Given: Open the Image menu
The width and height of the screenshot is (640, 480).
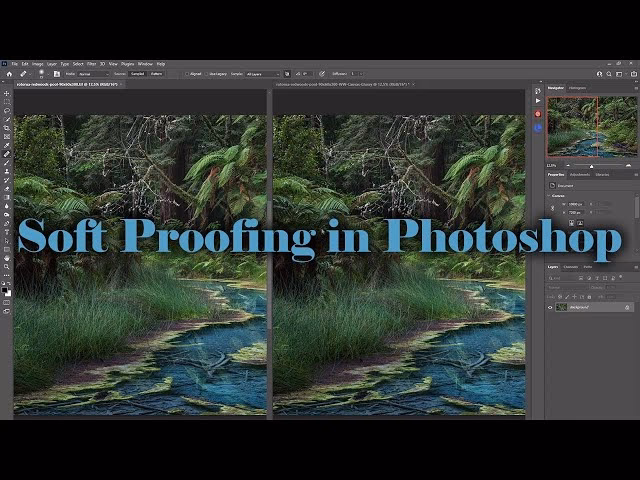Looking at the screenshot, I should tap(38, 64).
